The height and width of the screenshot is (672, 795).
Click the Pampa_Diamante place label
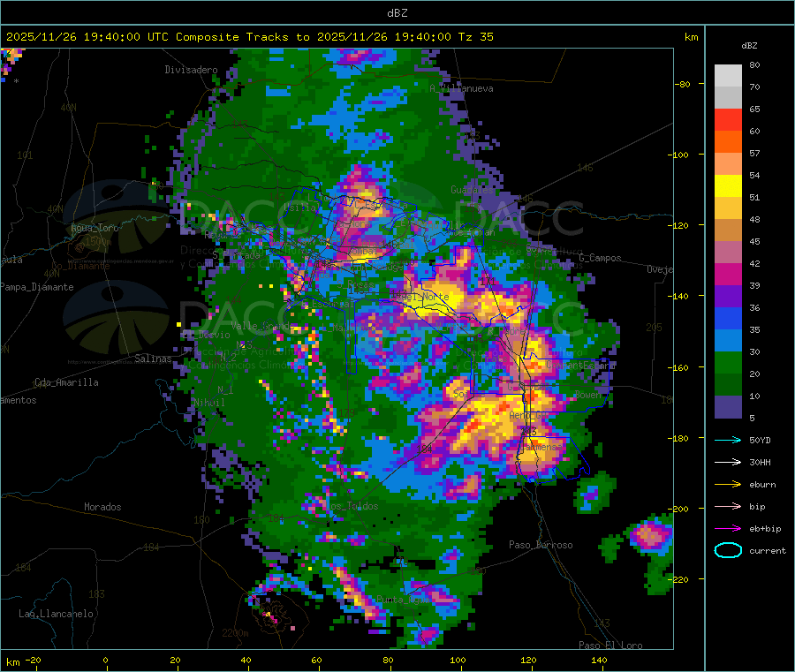click(37, 287)
